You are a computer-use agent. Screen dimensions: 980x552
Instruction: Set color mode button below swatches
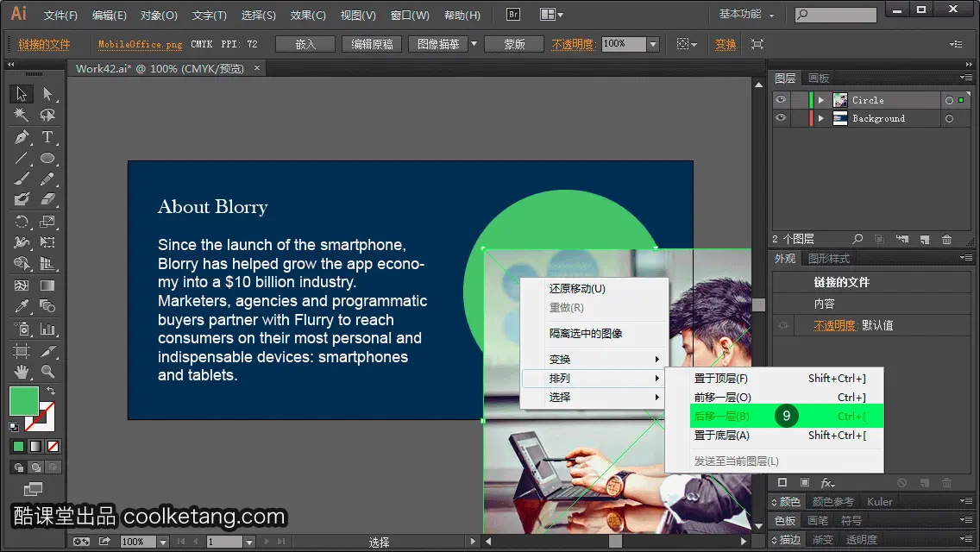click(18, 447)
